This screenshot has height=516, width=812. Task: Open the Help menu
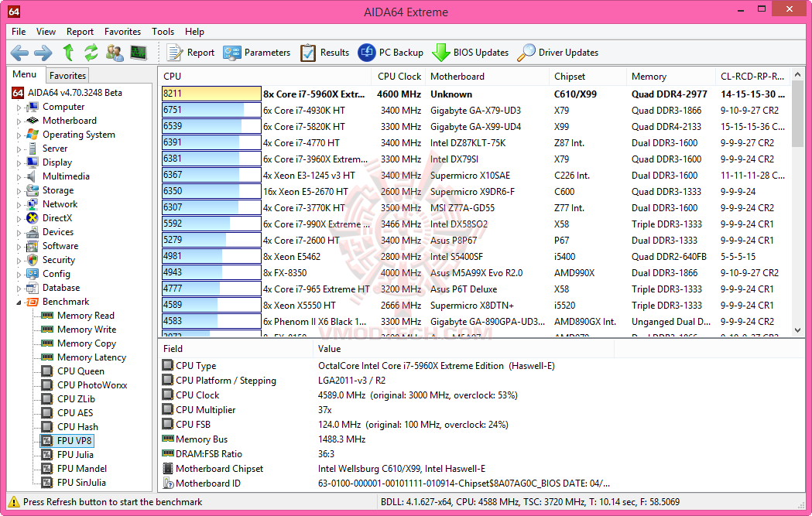pyautogui.click(x=195, y=32)
